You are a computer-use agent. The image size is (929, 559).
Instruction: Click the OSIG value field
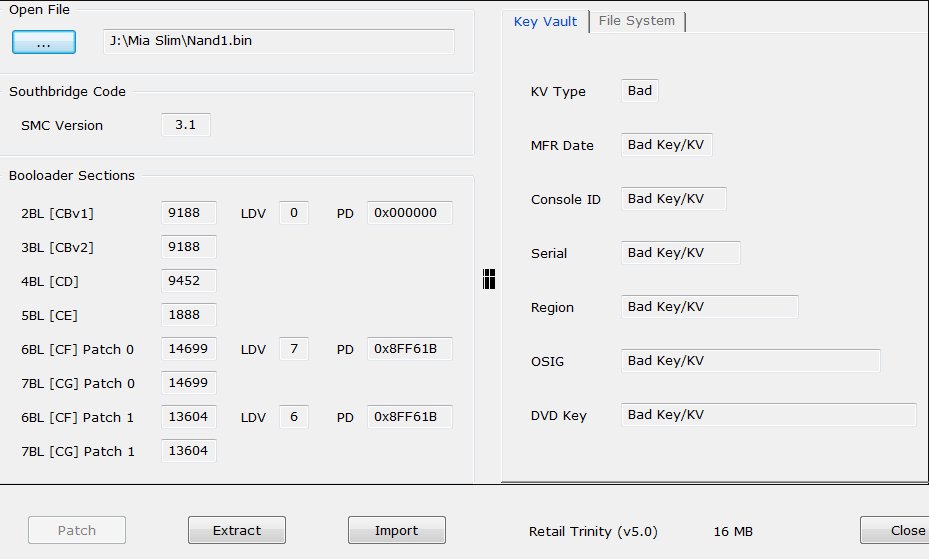[750, 361]
